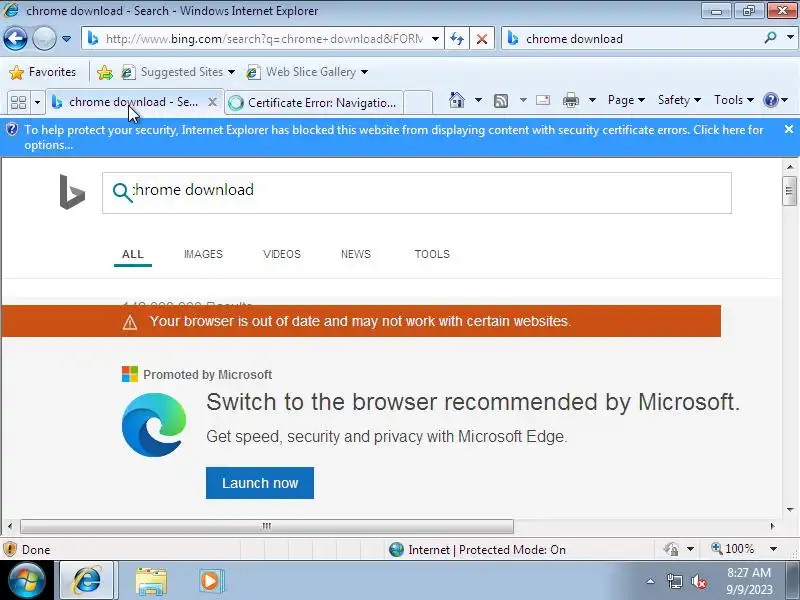Go back with the Back arrow button
The image size is (800, 600).
[x=15, y=38]
